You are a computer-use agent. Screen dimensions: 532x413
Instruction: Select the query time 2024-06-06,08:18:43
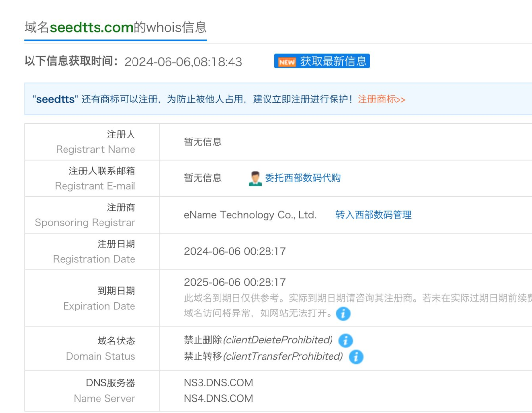pos(183,62)
